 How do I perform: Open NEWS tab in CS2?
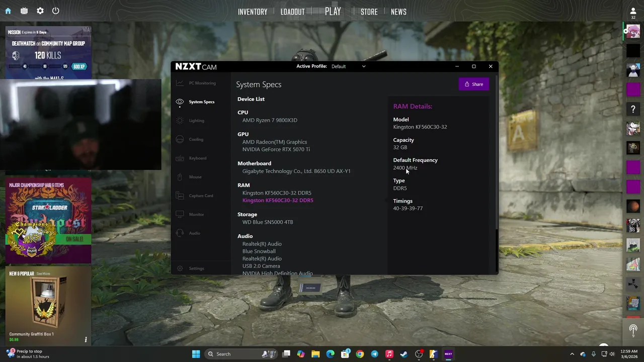(398, 12)
